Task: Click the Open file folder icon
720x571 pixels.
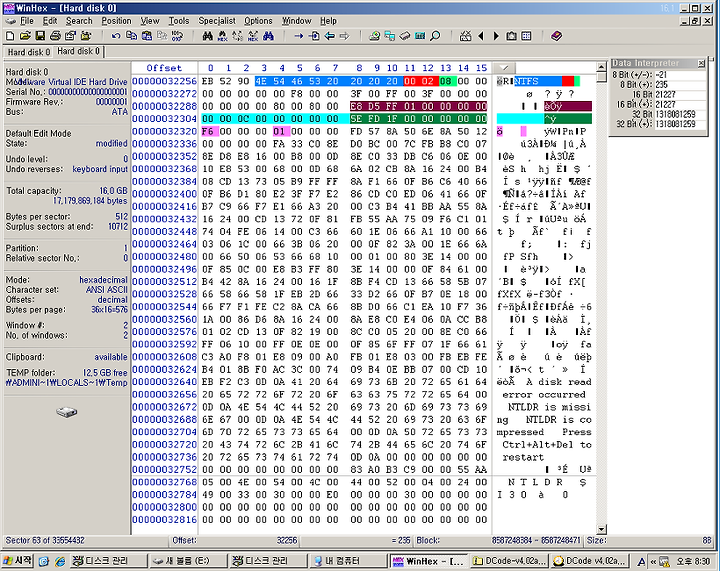Action: click(25, 36)
